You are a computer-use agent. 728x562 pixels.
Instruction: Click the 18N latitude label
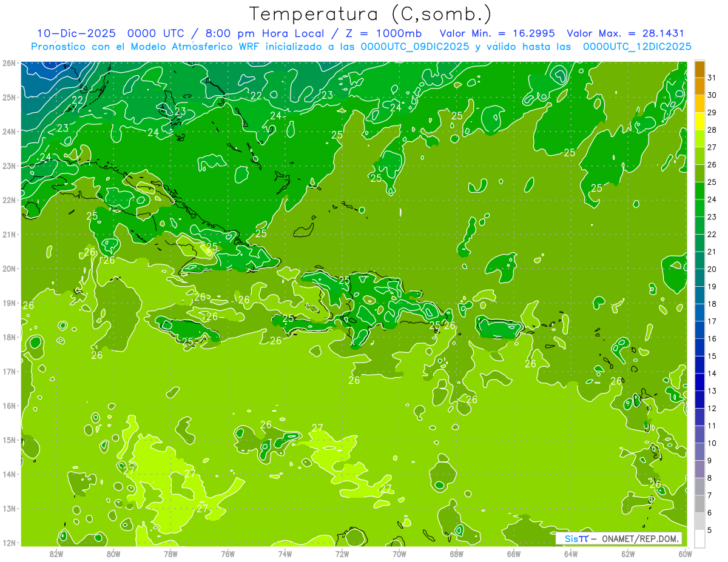point(9,337)
